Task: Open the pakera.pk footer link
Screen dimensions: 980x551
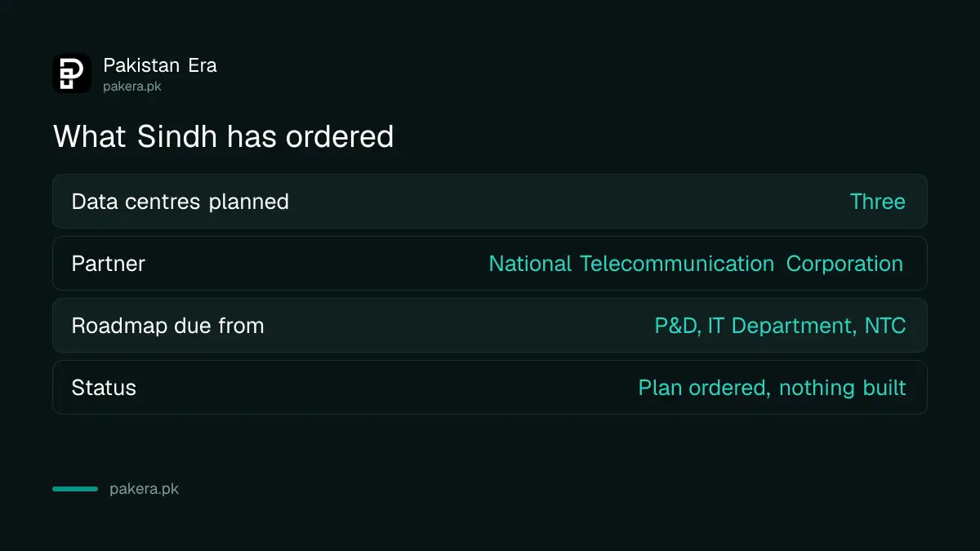Action: click(144, 490)
